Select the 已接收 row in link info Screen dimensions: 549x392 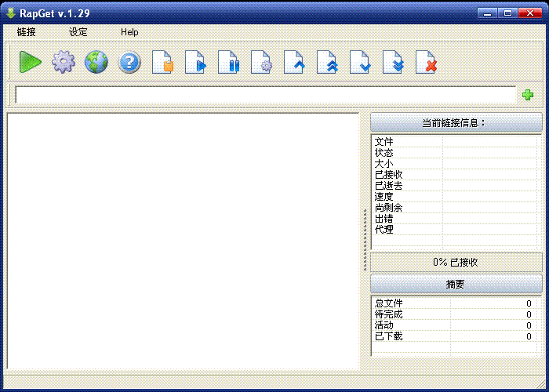[x=454, y=174]
